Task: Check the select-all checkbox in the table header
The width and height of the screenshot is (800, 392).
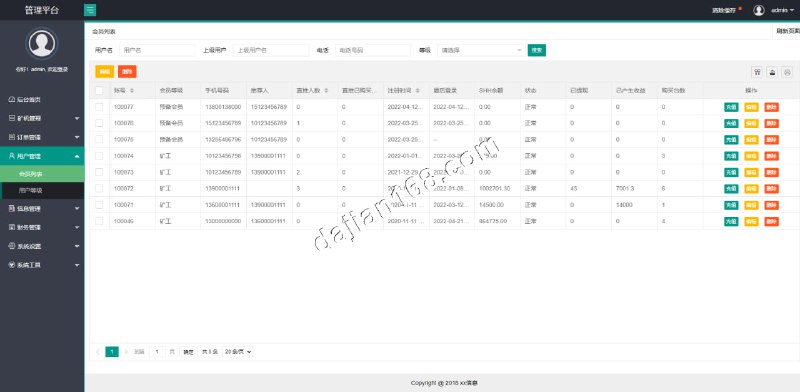Action: tap(99, 90)
